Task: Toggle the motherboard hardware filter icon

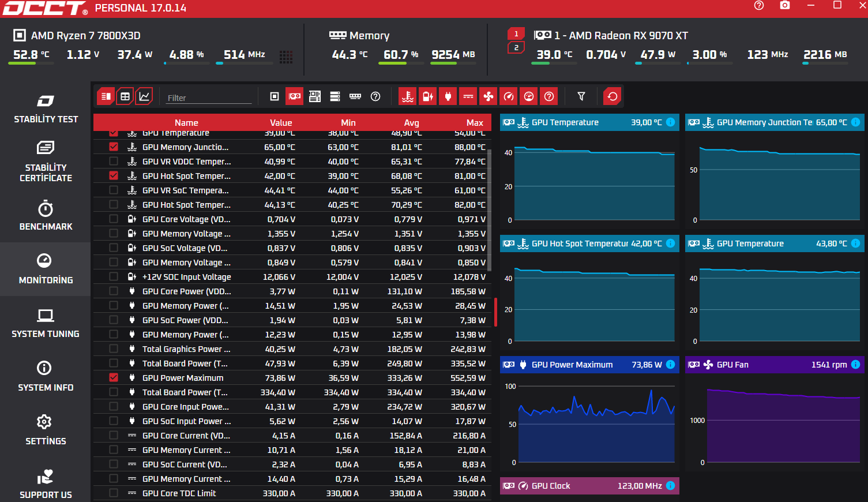Action: (315, 96)
